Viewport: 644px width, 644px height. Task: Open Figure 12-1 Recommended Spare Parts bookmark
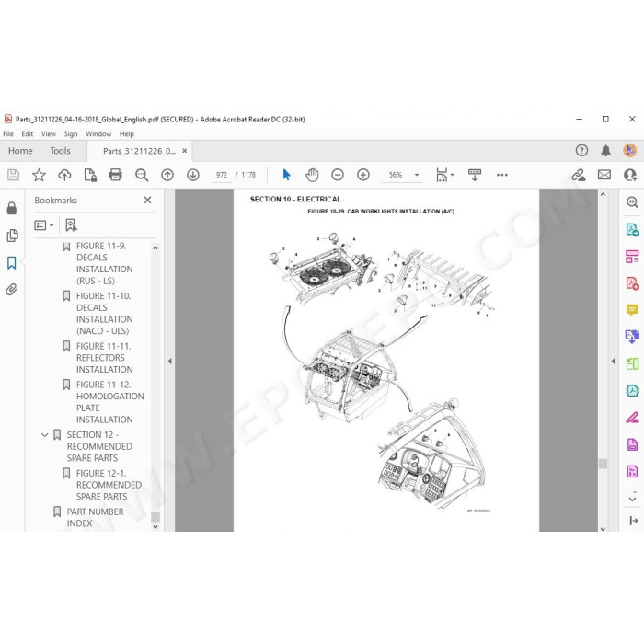pyautogui.click(x=109, y=485)
